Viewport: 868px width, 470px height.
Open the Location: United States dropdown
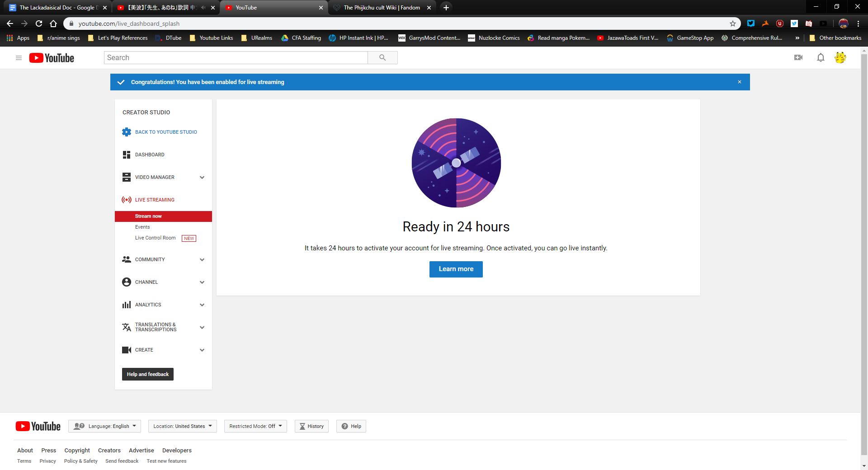point(183,426)
